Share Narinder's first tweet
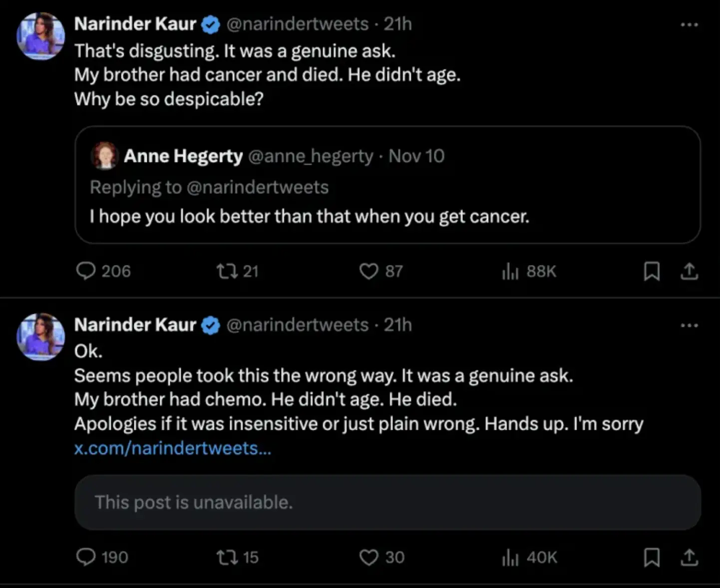 tap(689, 271)
